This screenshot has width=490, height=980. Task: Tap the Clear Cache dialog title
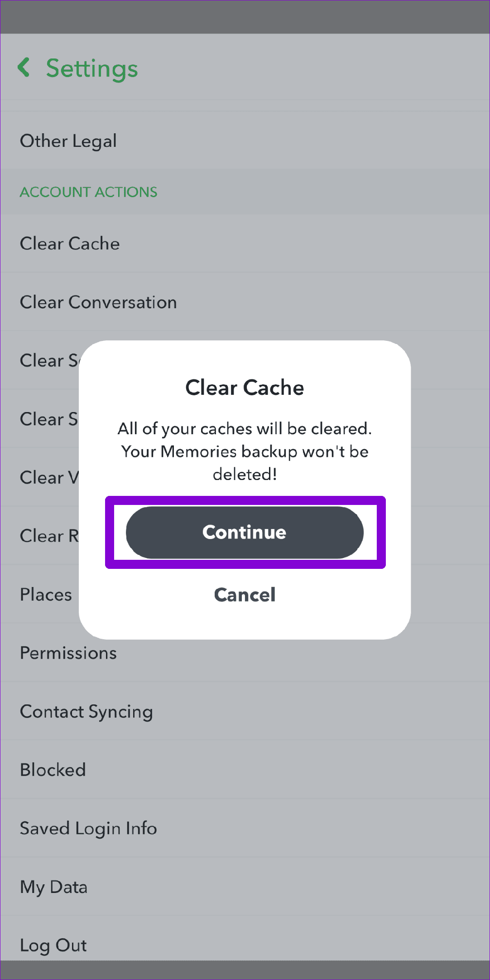[x=245, y=388]
